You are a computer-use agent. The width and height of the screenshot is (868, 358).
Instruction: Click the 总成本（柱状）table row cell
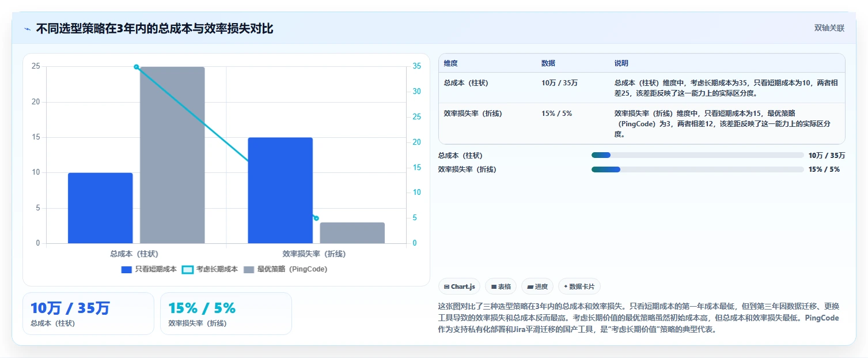coord(465,83)
